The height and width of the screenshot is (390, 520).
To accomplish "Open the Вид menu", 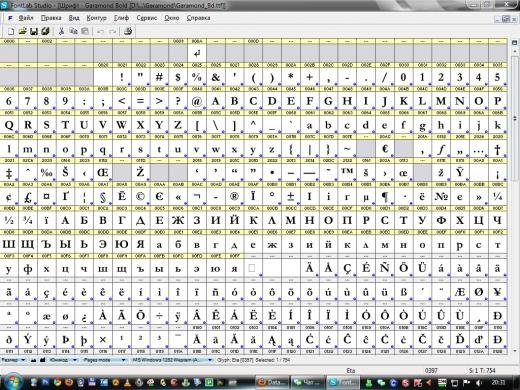I will pos(74,18).
